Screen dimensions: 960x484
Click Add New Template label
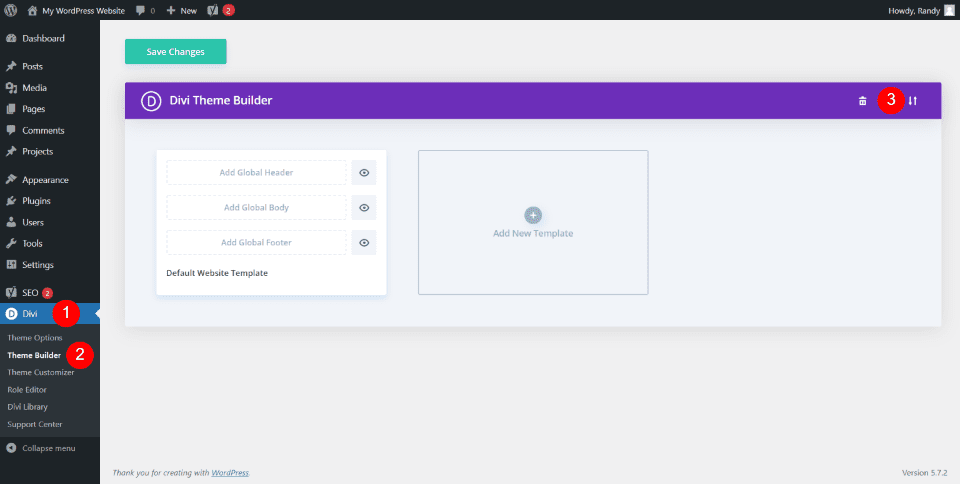point(533,233)
